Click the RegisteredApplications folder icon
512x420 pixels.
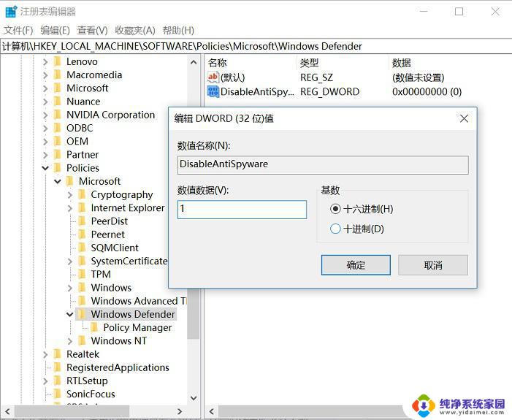pyautogui.click(x=58, y=367)
